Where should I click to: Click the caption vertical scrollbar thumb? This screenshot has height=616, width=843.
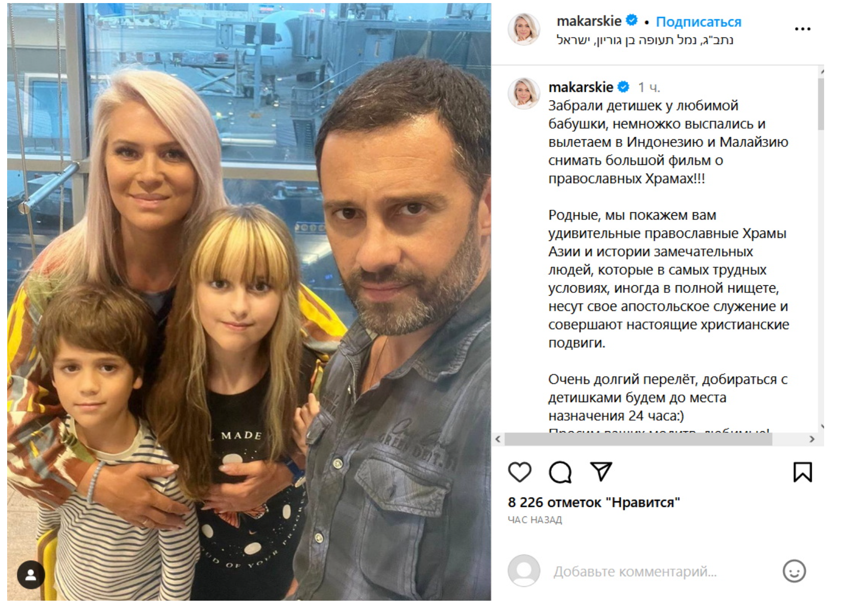(x=821, y=104)
